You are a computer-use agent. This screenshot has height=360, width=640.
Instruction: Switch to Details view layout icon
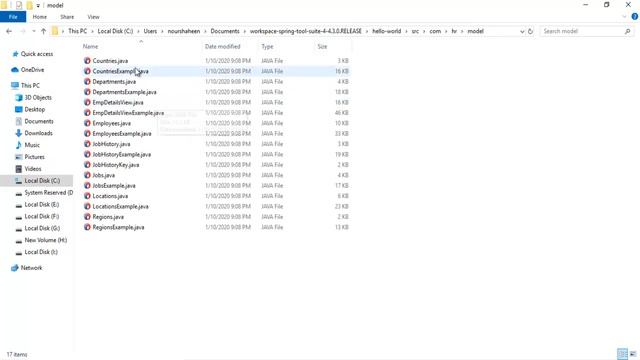click(x=622, y=354)
